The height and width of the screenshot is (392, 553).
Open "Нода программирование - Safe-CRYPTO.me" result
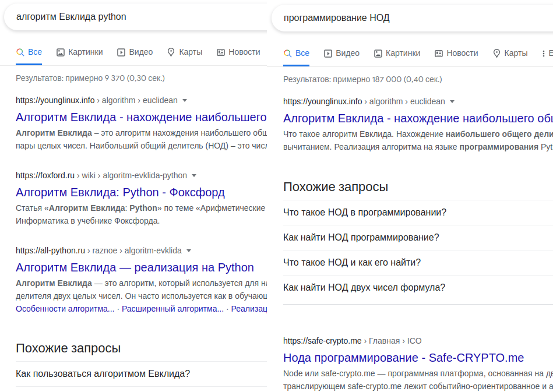(x=403, y=358)
